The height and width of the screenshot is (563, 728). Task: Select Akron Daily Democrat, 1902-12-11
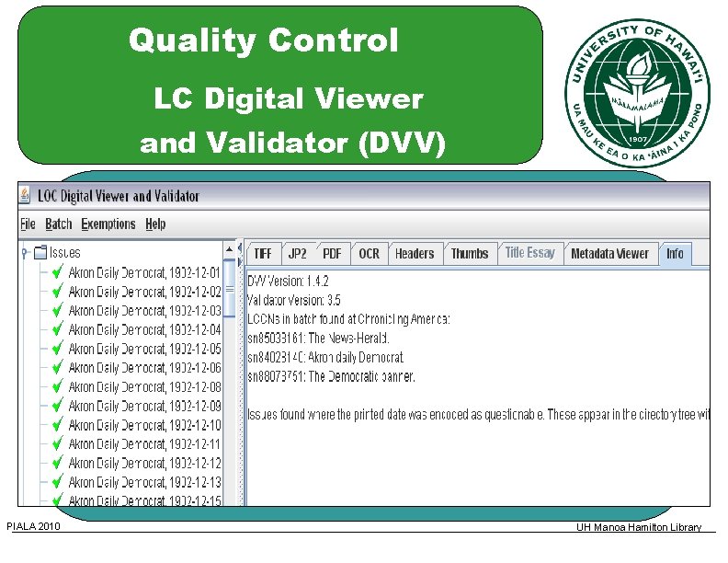coord(144,444)
